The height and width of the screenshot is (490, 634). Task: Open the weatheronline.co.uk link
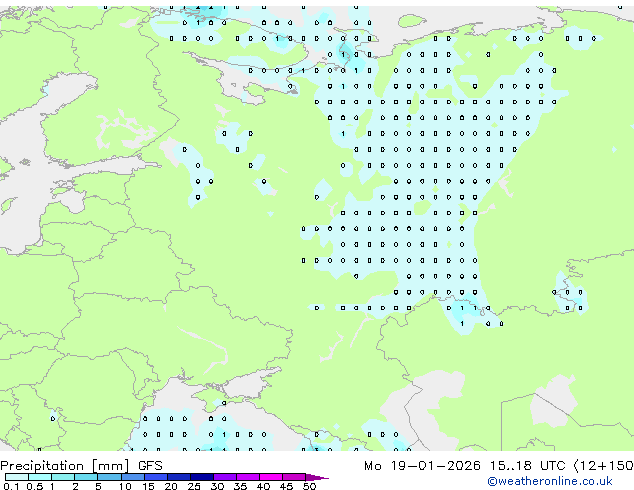[x=550, y=481]
